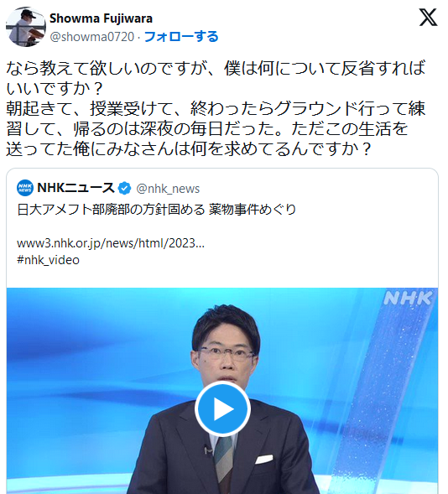Open the Showma Fujiwara display name
Screen dimensions: 448x494
click(x=102, y=18)
